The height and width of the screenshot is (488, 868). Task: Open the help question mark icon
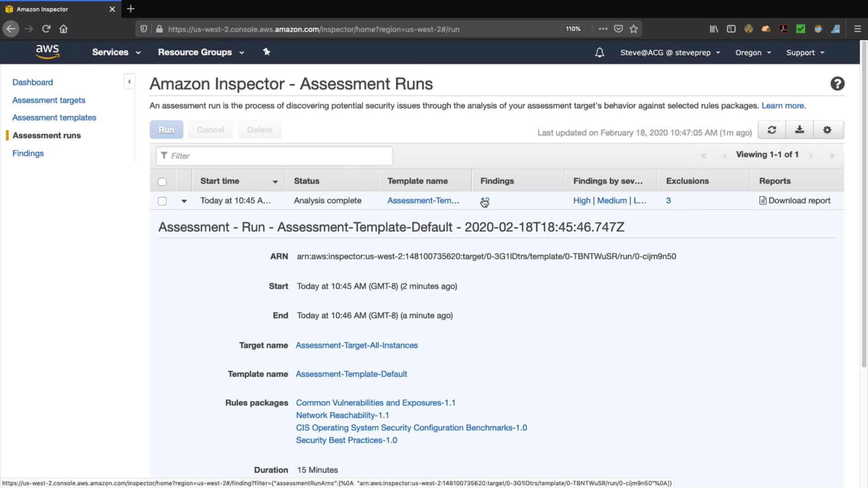(x=837, y=84)
